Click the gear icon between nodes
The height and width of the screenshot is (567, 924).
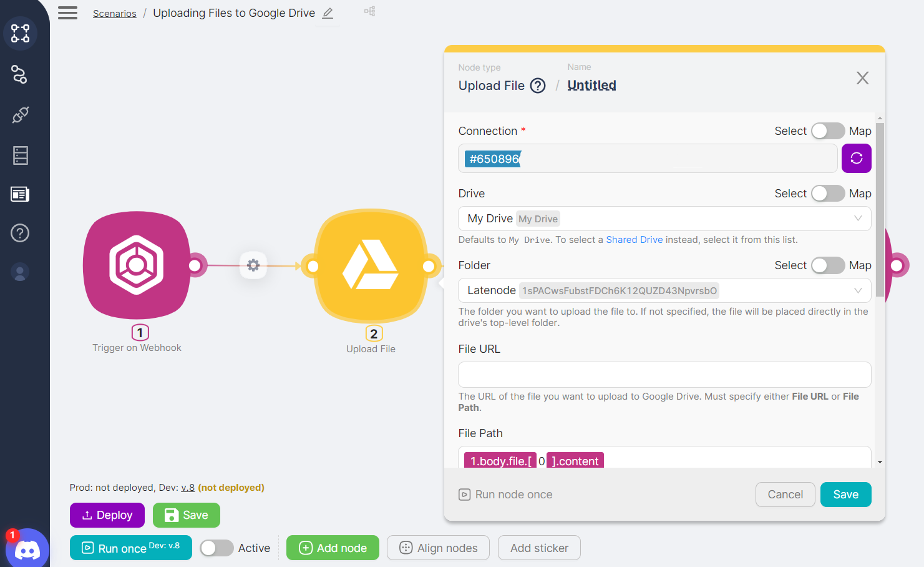coord(253,265)
